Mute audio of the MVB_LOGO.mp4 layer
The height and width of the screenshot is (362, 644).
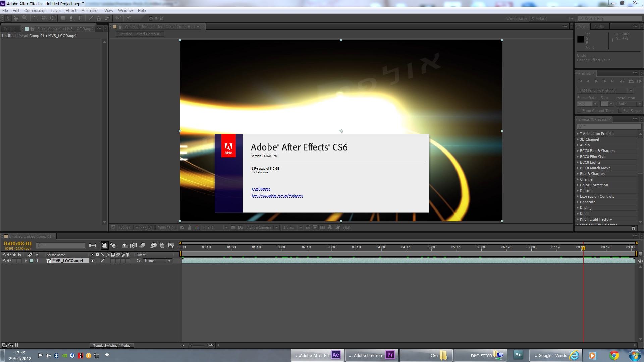[x=9, y=261]
